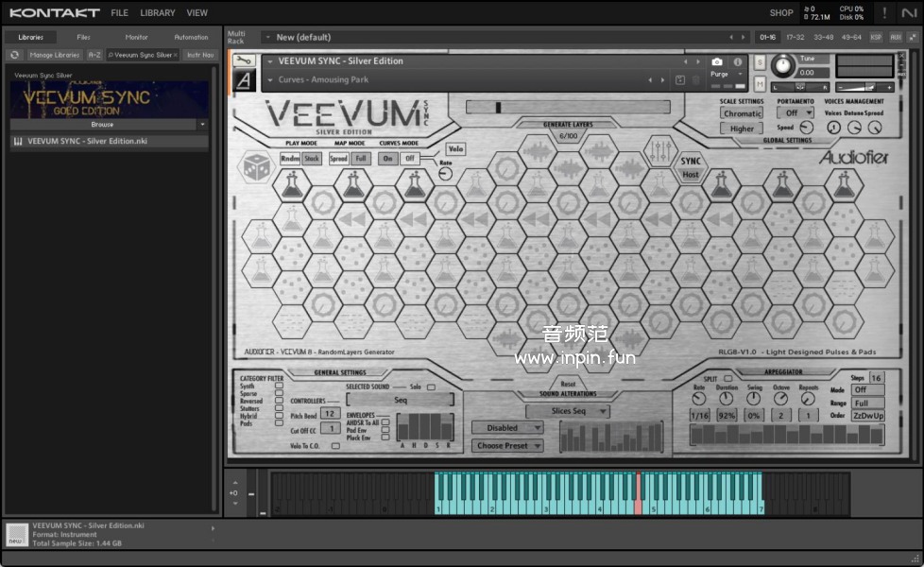The image size is (924, 567).
Task: Click the Generate Layers progress slider
Action: 568,107
